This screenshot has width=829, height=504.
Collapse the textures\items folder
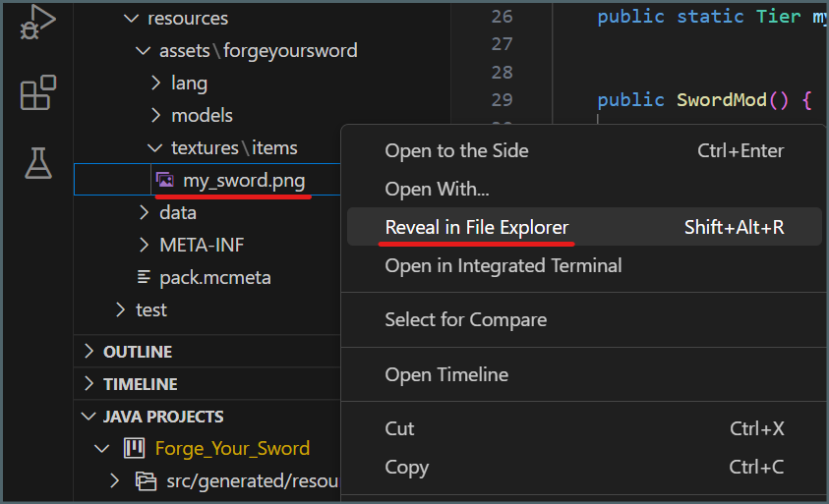[x=154, y=148]
